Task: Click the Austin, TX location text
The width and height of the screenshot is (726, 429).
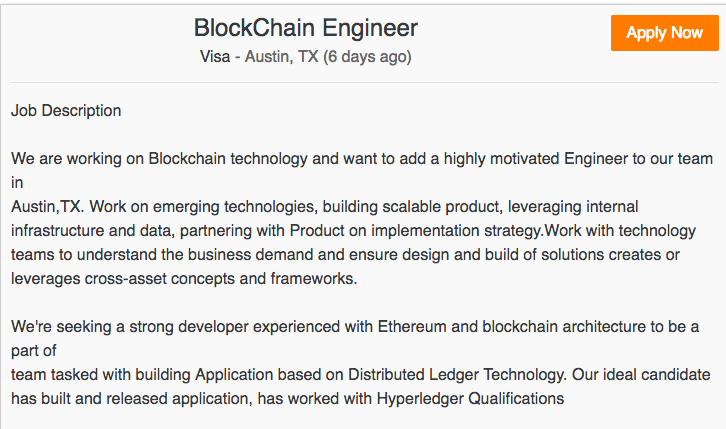Action: click(x=283, y=57)
